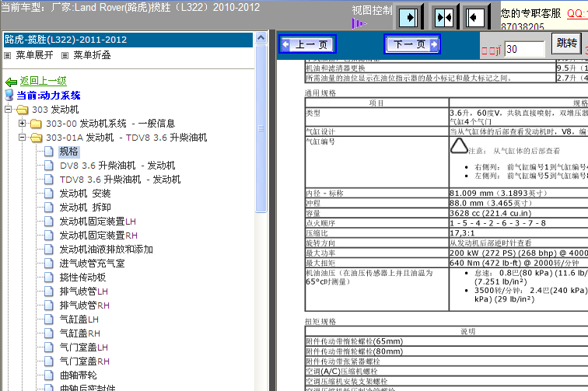Click page icon beside 进气歧管充气室
Viewport: 588px width, 391px height.
[49, 264]
